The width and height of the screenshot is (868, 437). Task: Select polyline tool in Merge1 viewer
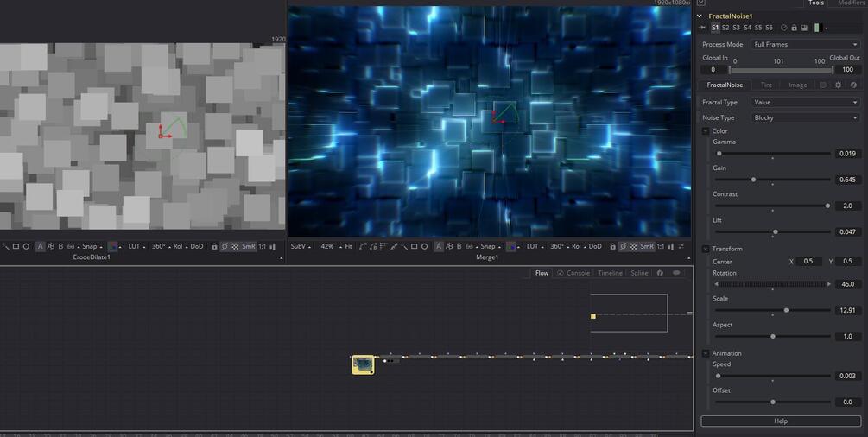click(x=363, y=246)
